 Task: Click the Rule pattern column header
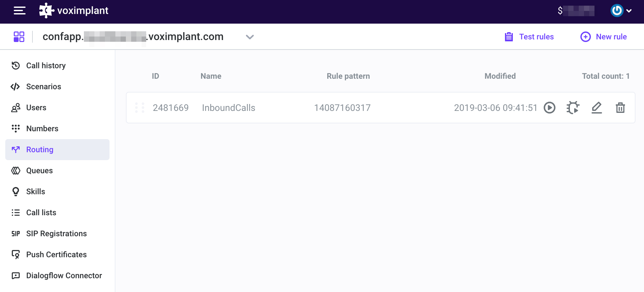(348, 76)
